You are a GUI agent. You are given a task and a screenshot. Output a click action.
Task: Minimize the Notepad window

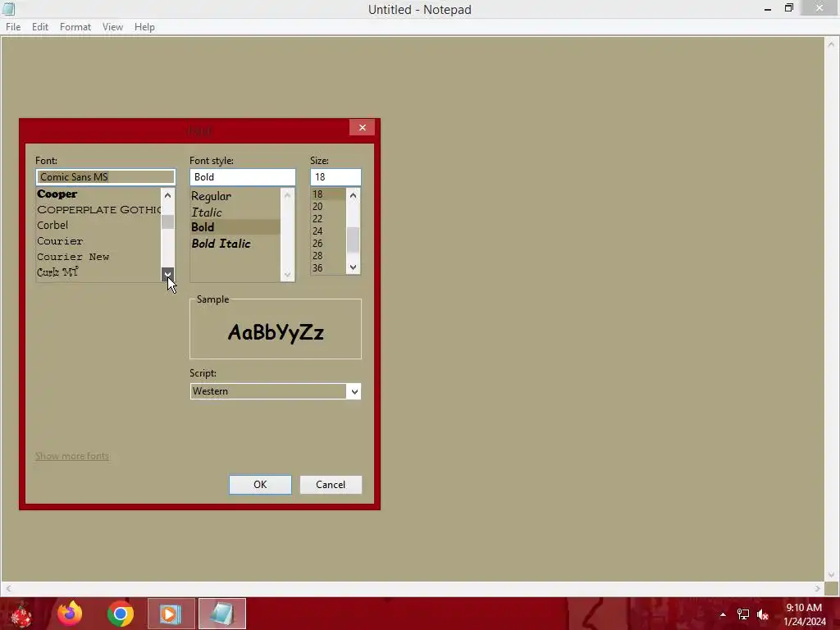tap(768, 8)
